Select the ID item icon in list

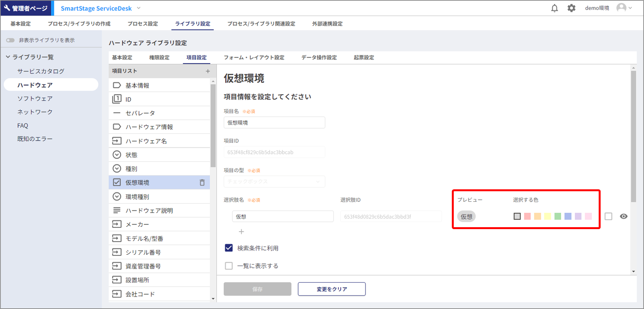(117, 99)
